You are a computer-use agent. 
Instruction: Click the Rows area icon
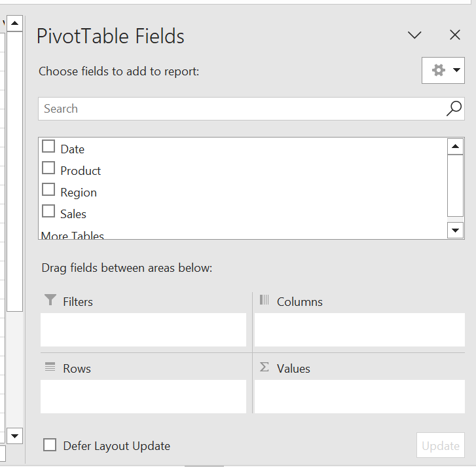[50, 367]
